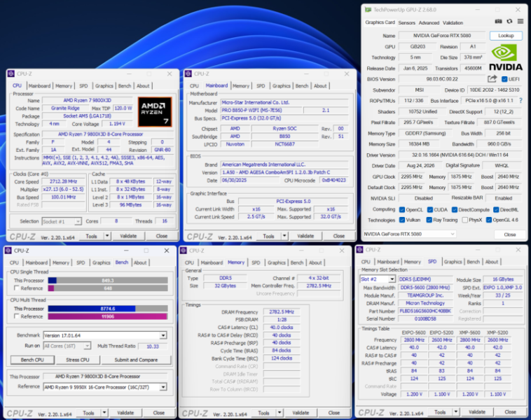Image resolution: width=531 pixels, height=420 pixels.
Task: Click the title bar icon of CPU-Z Memory window
Action: 184,251
